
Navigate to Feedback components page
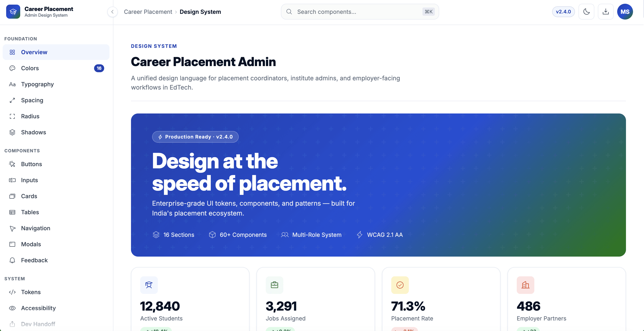coord(56,260)
